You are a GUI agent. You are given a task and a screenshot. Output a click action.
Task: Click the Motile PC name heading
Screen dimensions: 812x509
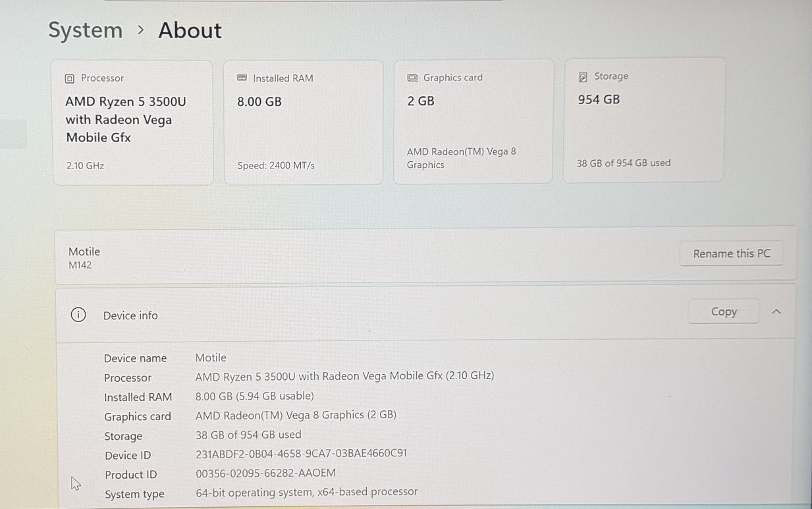(x=84, y=252)
